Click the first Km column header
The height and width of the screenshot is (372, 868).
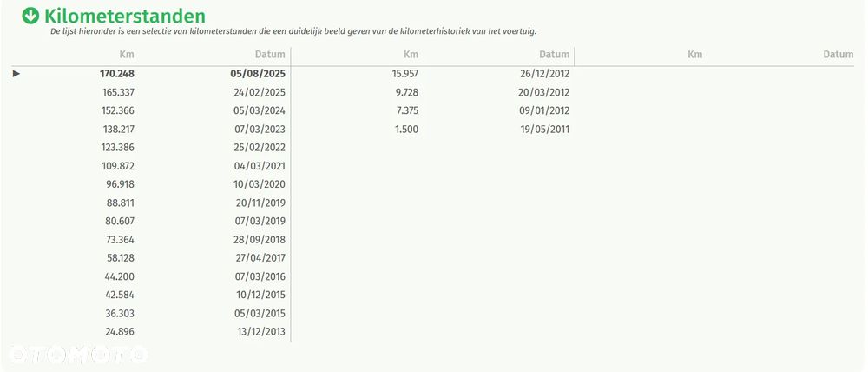[127, 55]
